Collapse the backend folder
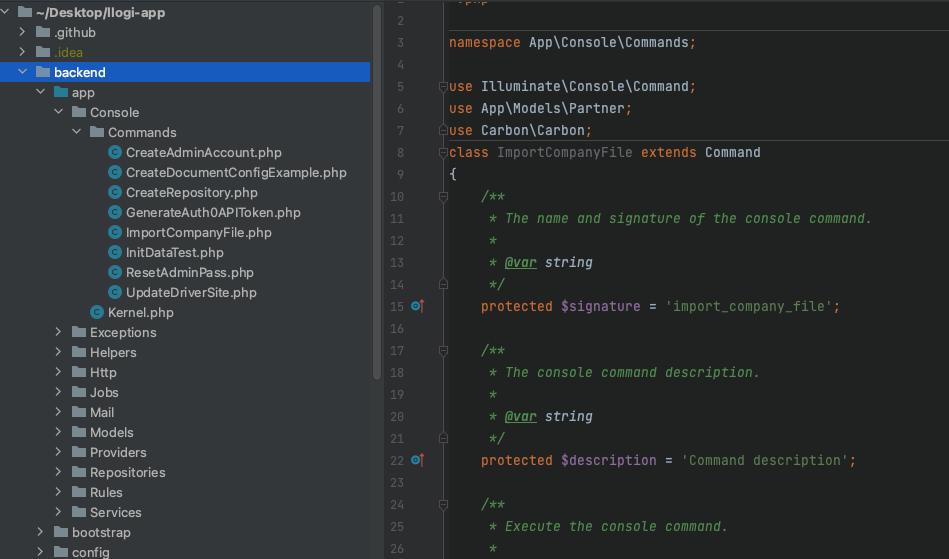This screenshot has height=559, width=949. tap(22, 71)
